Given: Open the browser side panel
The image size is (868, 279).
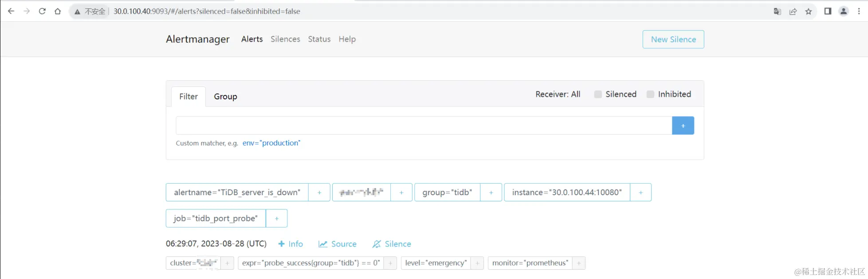Looking at the screenshot, I should pos(828,11).
